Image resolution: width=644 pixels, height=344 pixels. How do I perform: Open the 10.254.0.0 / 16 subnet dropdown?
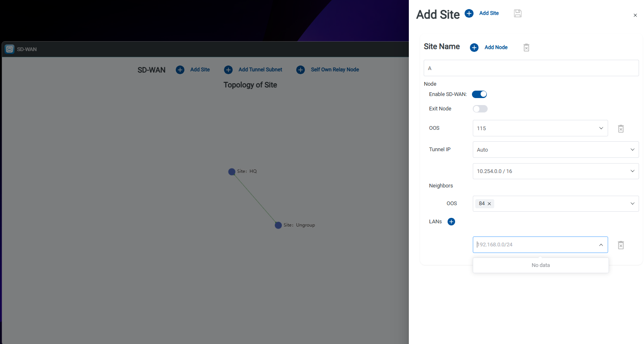[x=555, y=171]
